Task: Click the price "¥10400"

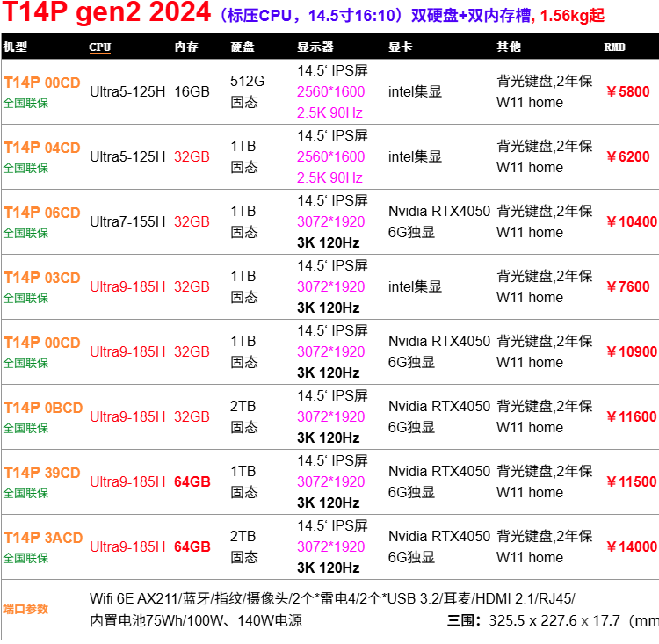Action: (x=632, y=221)
